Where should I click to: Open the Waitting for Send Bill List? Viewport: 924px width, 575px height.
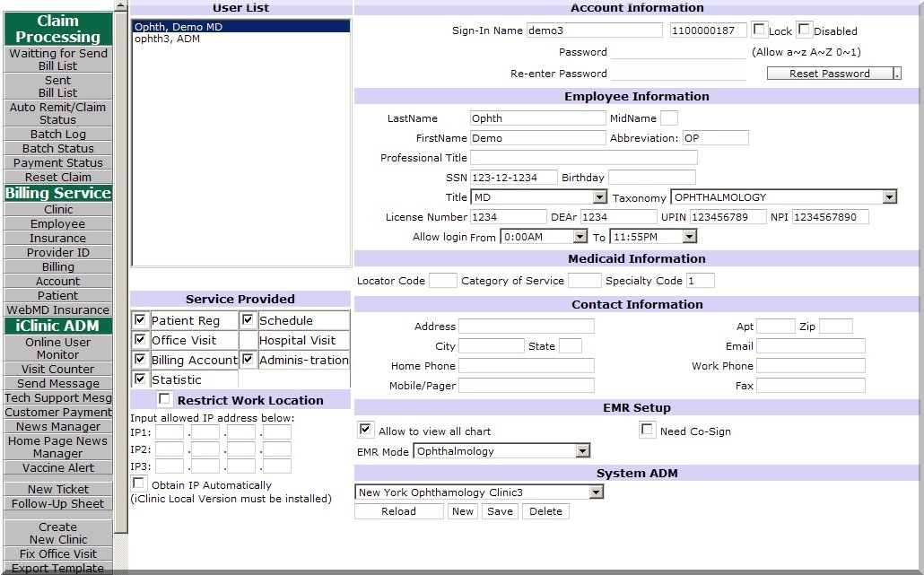click(57, 59)
